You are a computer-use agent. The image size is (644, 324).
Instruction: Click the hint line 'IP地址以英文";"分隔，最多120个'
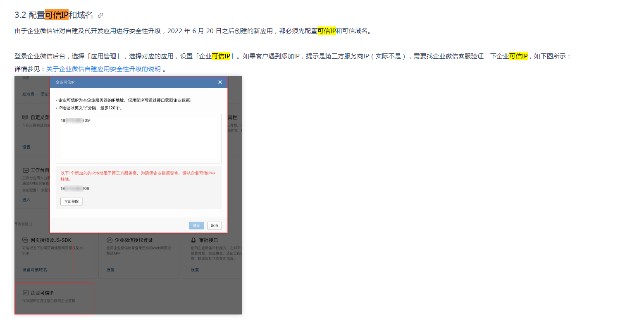(90, 108)
